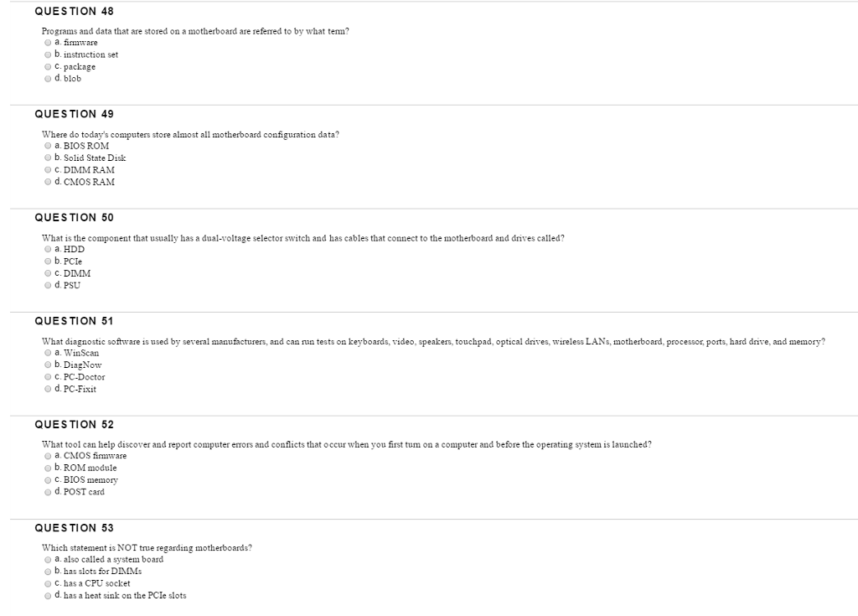Select c. has a CPU socket in Question 53
This screenshot has height=616, width=858.
pyautogui.click(x=49, y=584)
